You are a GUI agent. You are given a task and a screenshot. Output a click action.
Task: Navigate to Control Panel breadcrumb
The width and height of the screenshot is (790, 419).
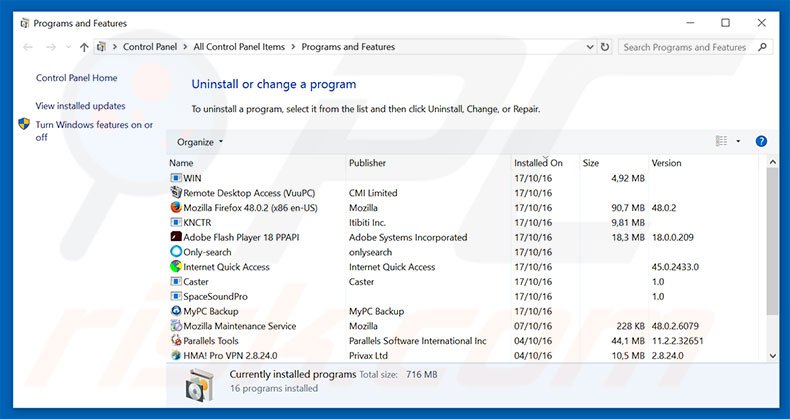pyautogui.click(x=150, y=47)
